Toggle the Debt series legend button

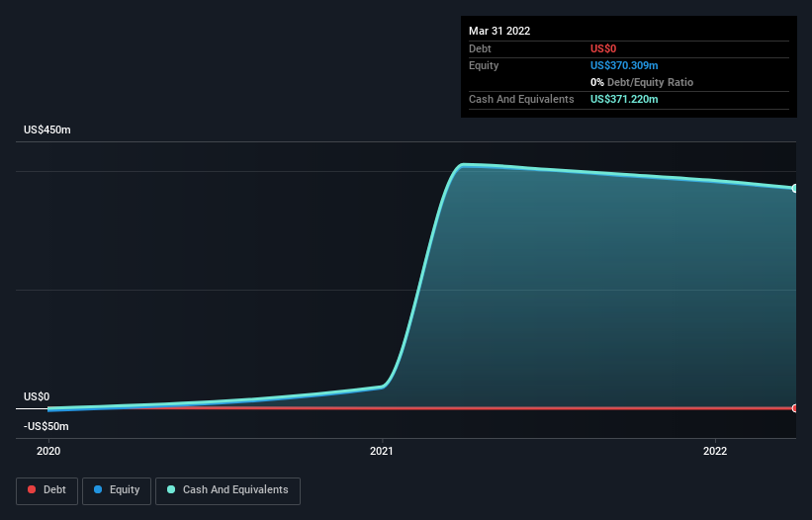[46, 490]
